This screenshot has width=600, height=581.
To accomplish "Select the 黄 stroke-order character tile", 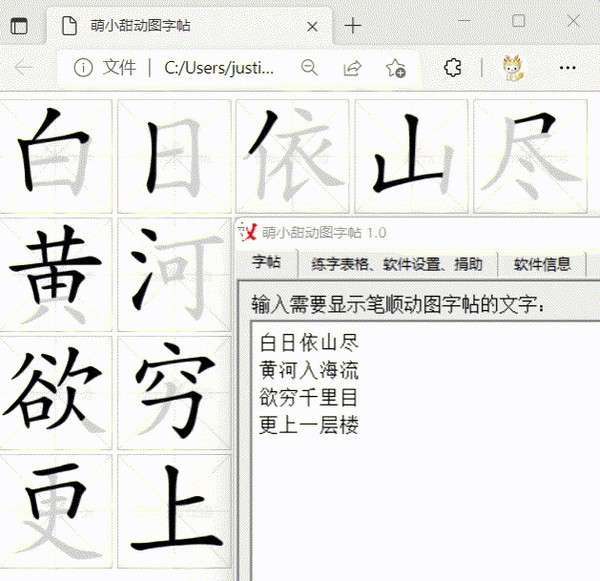I will pos(56,274).
